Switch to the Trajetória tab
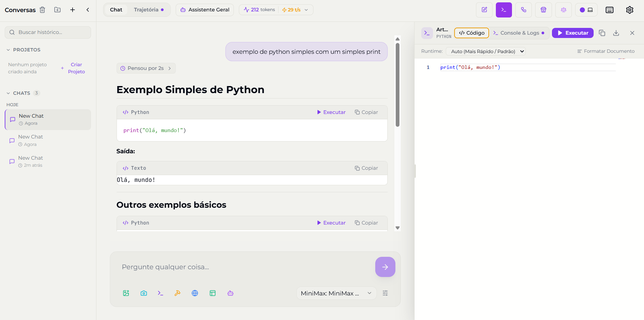Image resolution: width=644 pixels, height=320 pixels. (148, 10)
